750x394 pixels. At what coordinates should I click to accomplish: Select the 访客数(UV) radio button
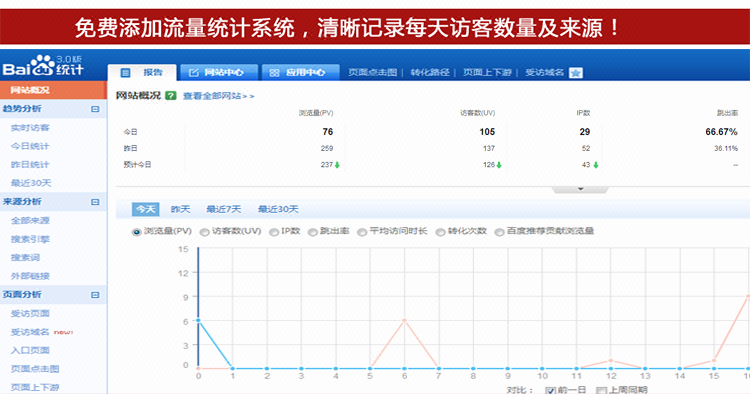click(204, 232)
